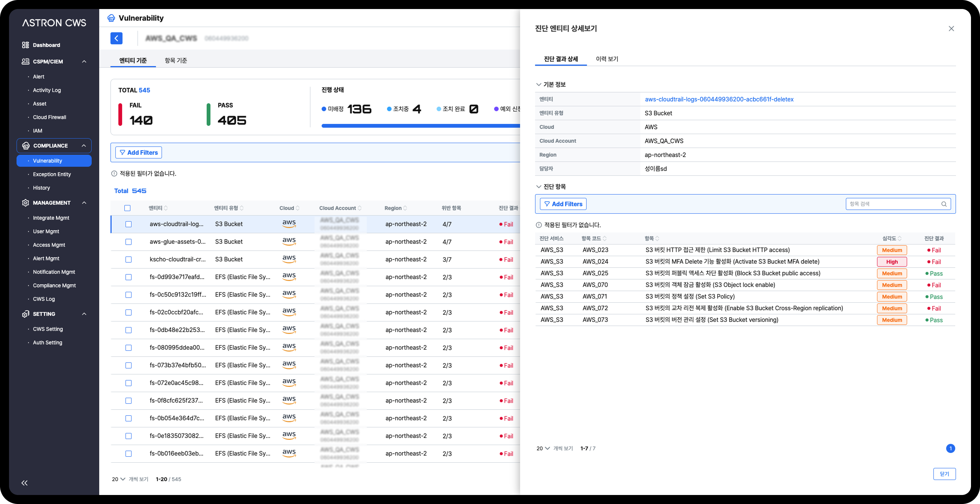The width and height of the screenshot is (980, 504).
Task: Close the 진단 엔티티 상세보기 panel
Action: pyautogui.click(x=951, y=29)
